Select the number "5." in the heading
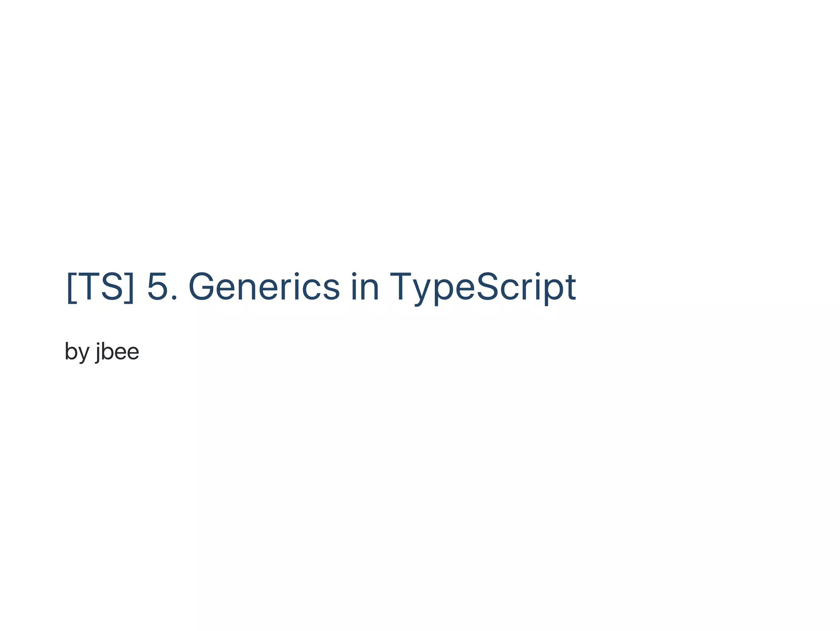Screen dimensions: 840x631 coord(162,287)
